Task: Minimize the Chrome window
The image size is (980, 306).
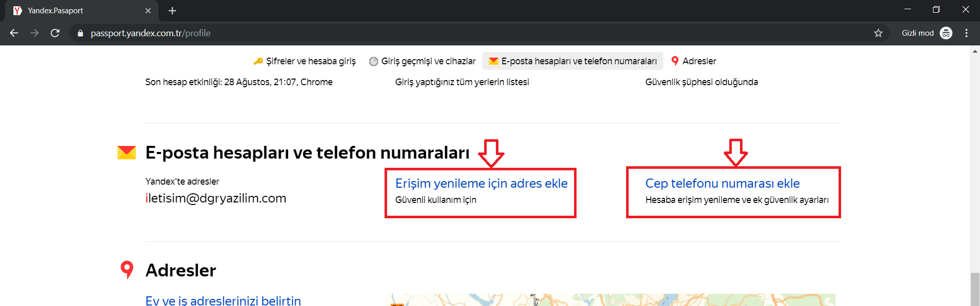Action: point(907,9)
